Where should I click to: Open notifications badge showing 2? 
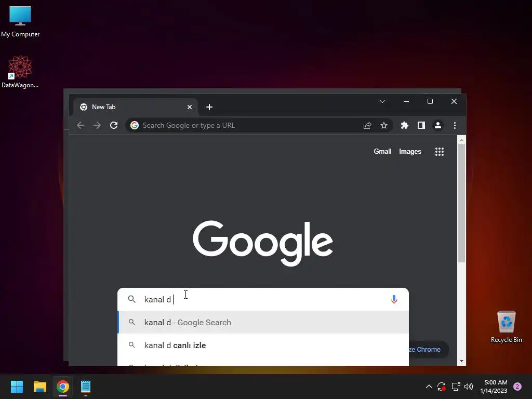(517, 387)
